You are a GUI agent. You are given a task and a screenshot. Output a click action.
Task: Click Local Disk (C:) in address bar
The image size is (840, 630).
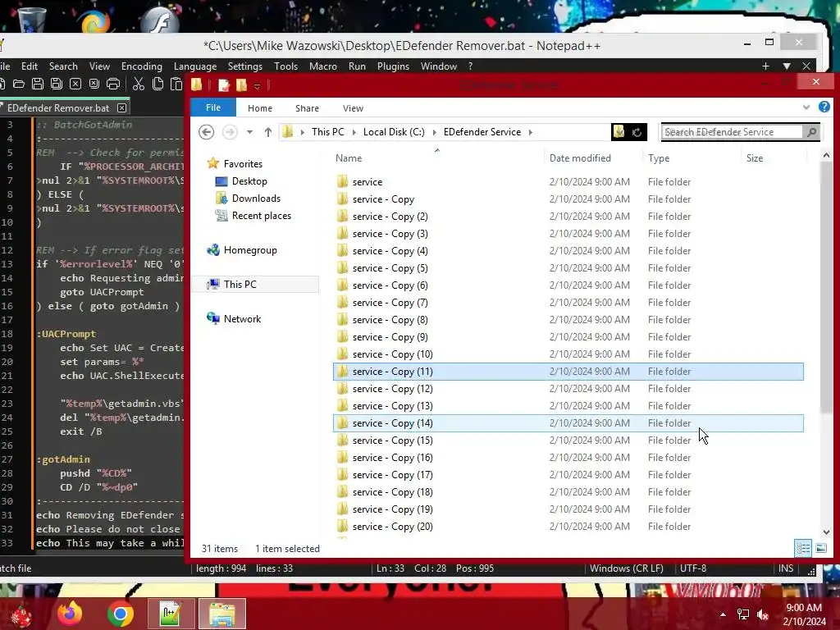coord(394,132)
